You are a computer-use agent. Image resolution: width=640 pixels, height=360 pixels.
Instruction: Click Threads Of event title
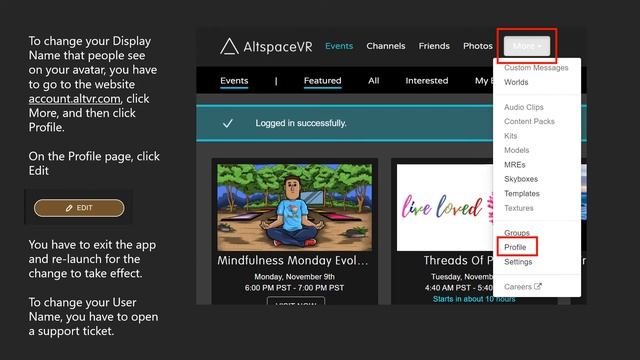458,260
